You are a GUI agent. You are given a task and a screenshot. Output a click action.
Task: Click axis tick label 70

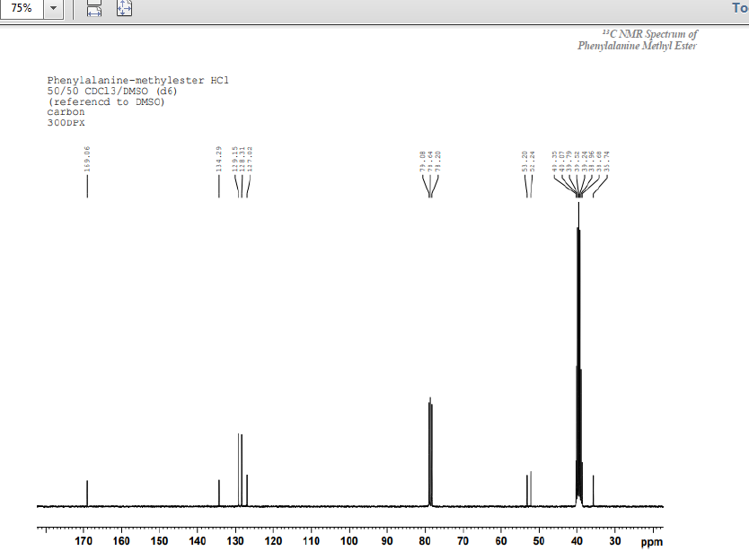point(463,541)
